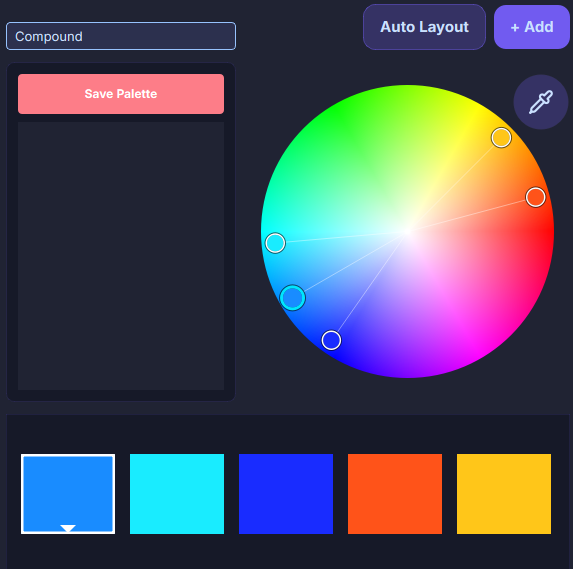This screenshot has width=573, height=569.
Task: Click the Save Palette button
Action: (121, 94)
